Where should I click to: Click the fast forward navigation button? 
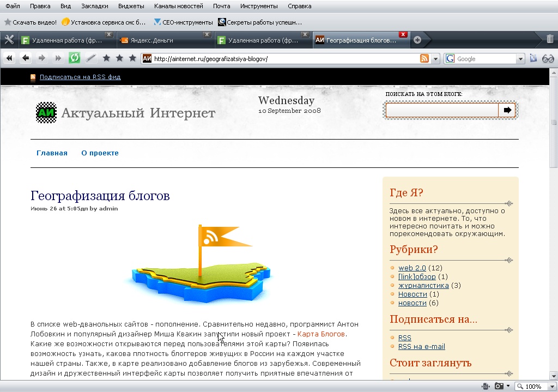[x=58, y=58]
